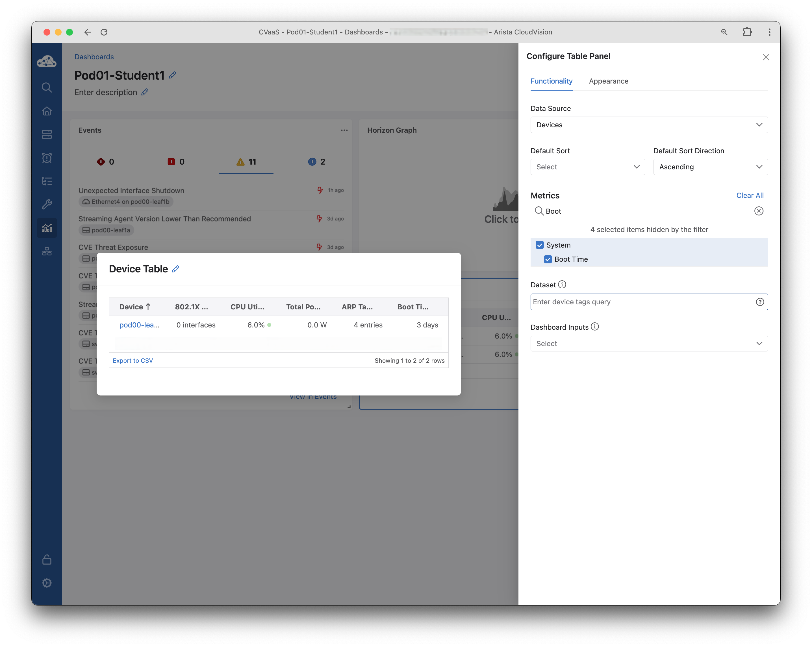Click the device tags query input field
812x647 pixels.
640,302
